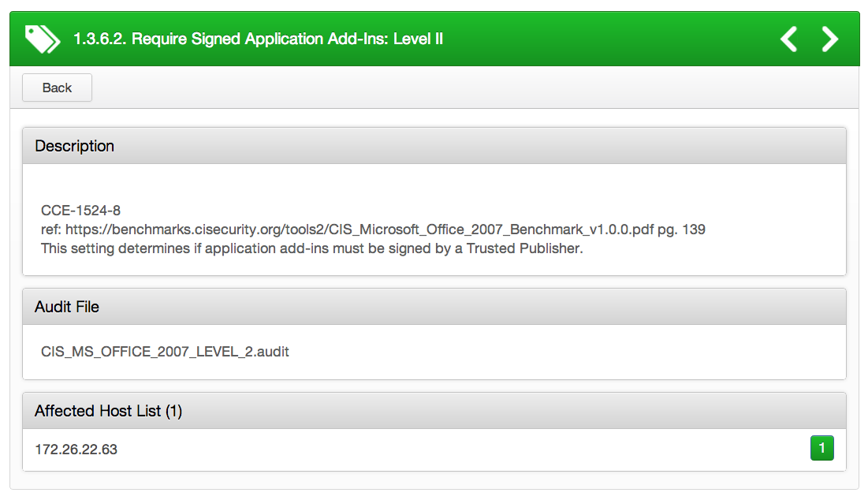Click the Back button
The width and height of the screenshot is (868, 500).
pyautogui.click(x=57, y=88)
